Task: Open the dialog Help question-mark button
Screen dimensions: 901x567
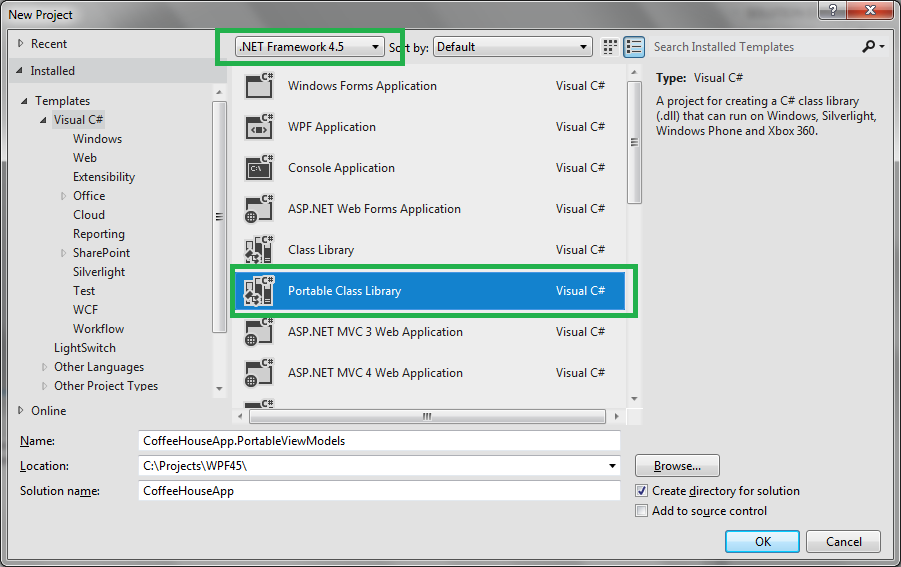Action: (x=833, y=9)
